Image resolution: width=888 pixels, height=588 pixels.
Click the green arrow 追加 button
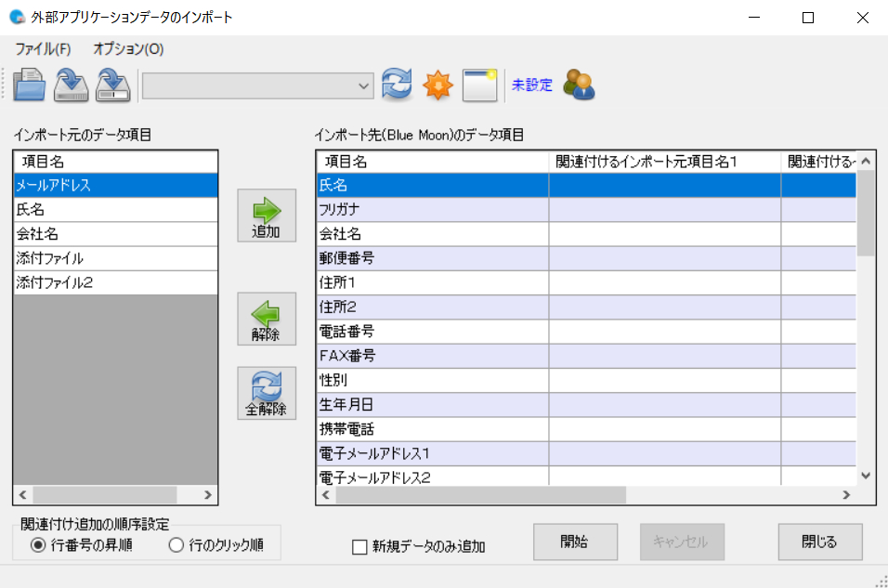[x=267, y=216]
